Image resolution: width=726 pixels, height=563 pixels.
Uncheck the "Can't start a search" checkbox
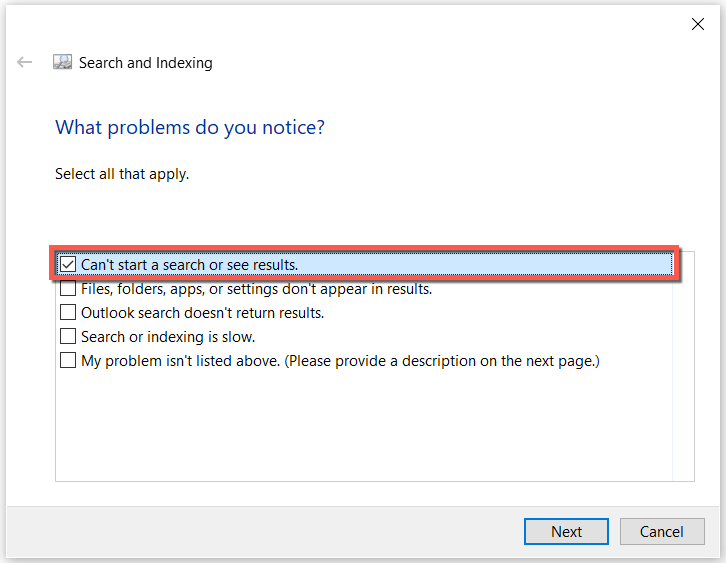point(68,264)
